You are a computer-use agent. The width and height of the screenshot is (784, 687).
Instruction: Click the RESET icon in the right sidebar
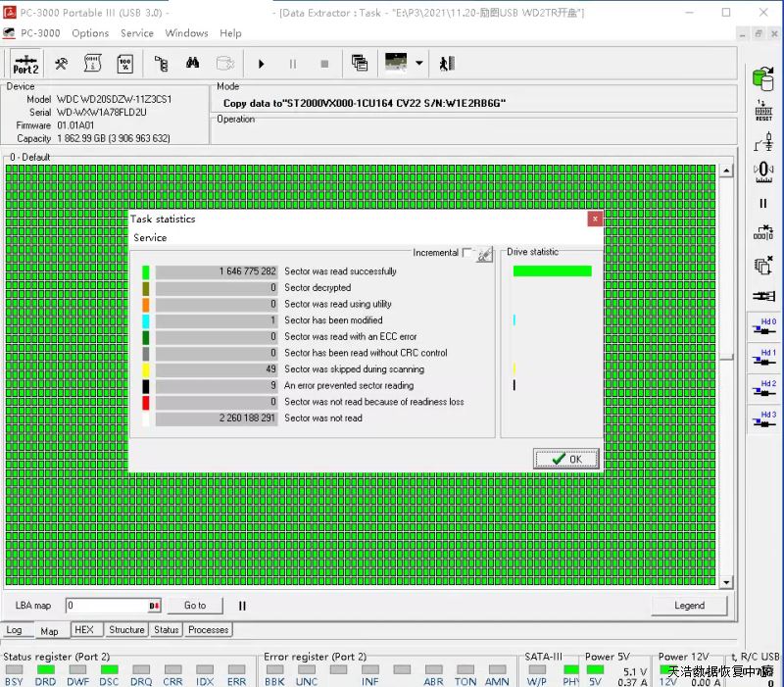tap(763, 110)
